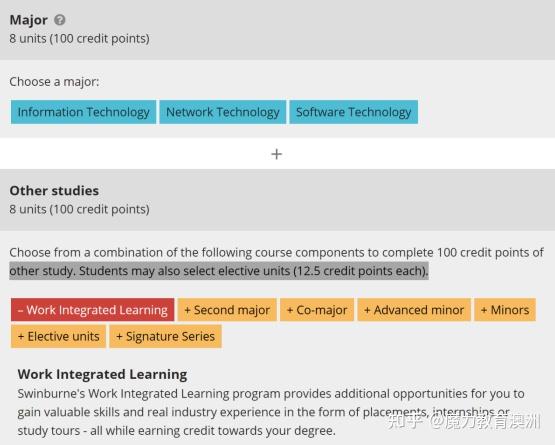Image resolution: width=555 pixels, height=445 pixels.
Task: Pick the Software Technology major
Action: [354, 112]
